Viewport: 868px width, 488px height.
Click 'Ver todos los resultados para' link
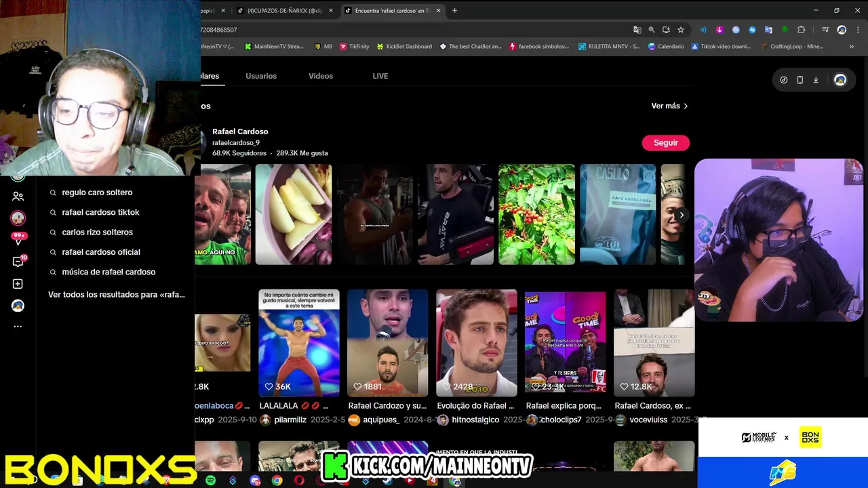(x=117, y=295)
